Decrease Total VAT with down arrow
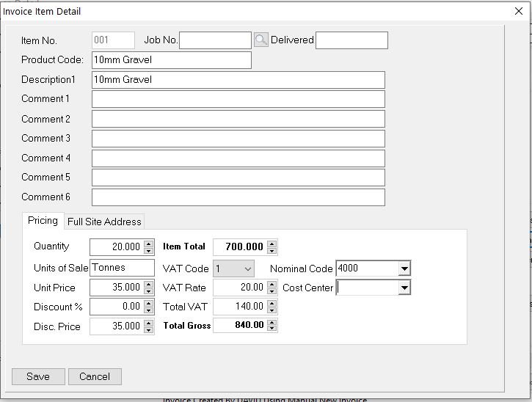 (272, 310)
